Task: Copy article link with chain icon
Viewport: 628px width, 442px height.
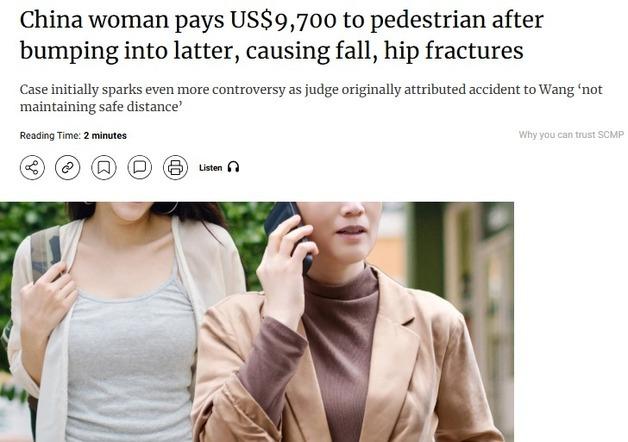Action: (x=68, y=167)
